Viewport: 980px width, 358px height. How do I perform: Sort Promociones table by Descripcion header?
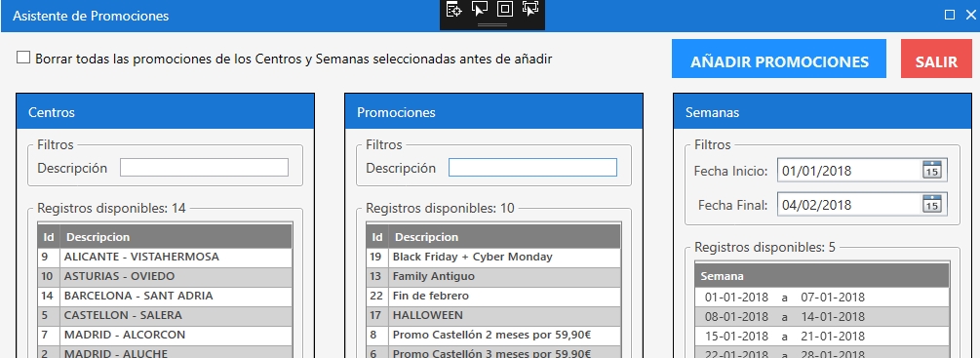pyautogui.click(x=504, y=237)
